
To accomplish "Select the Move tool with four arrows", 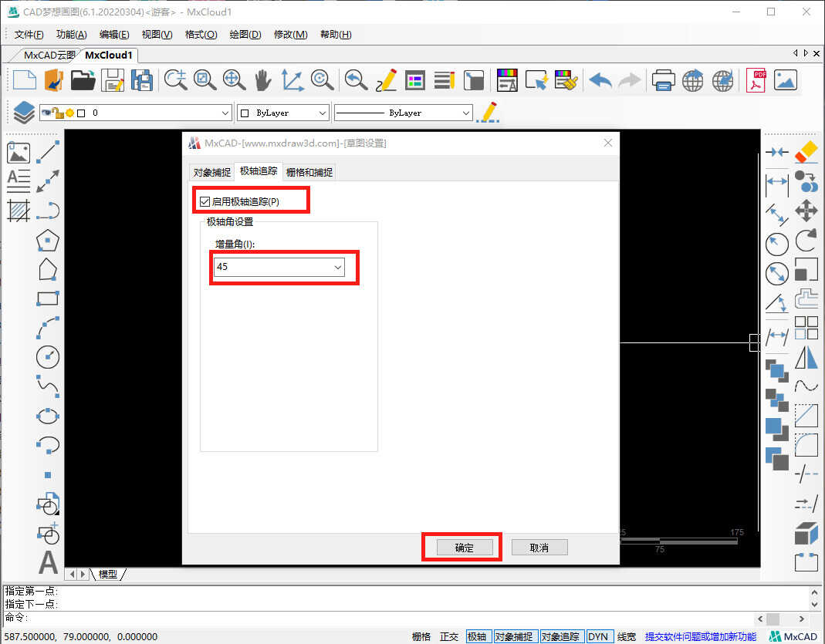I will tap(806, 211).
